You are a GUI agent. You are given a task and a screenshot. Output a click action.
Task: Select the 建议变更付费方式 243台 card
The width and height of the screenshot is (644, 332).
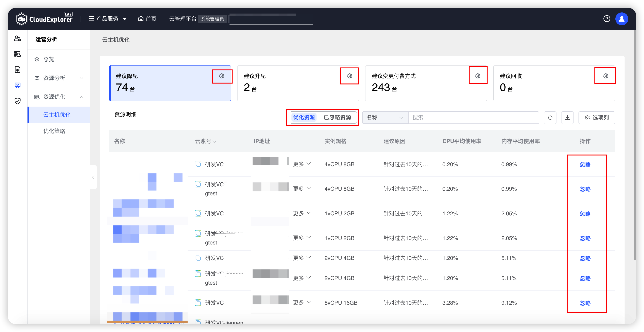pyautogui.click(x=426, y=83)
